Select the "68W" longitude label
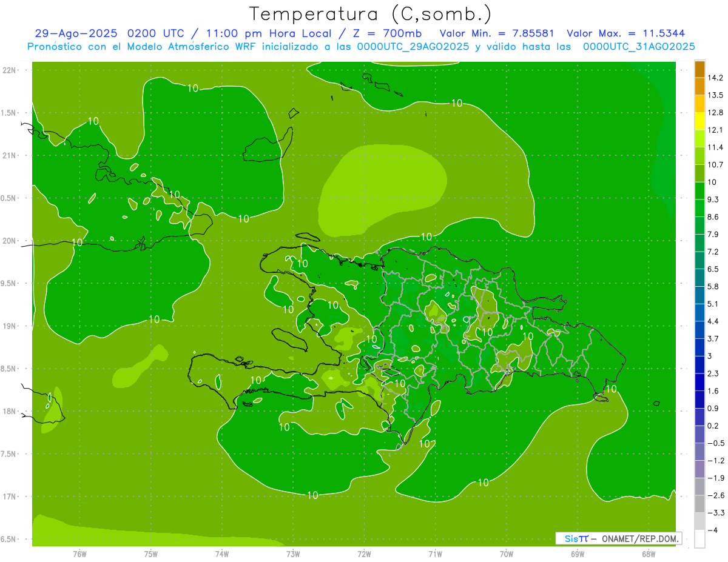 click(x=649, y=554)
